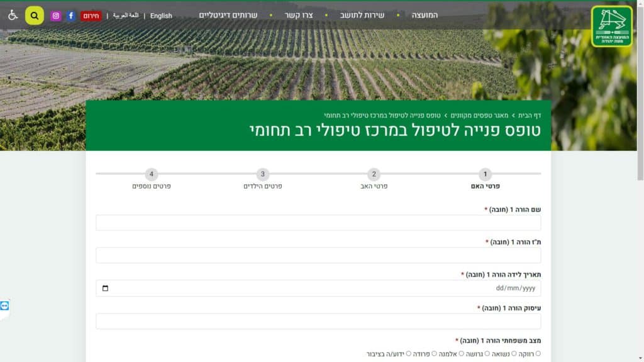This screenshot has width=644, height=362.
Task: Choose the גרושה marital status option
Action: click(486, 354)
